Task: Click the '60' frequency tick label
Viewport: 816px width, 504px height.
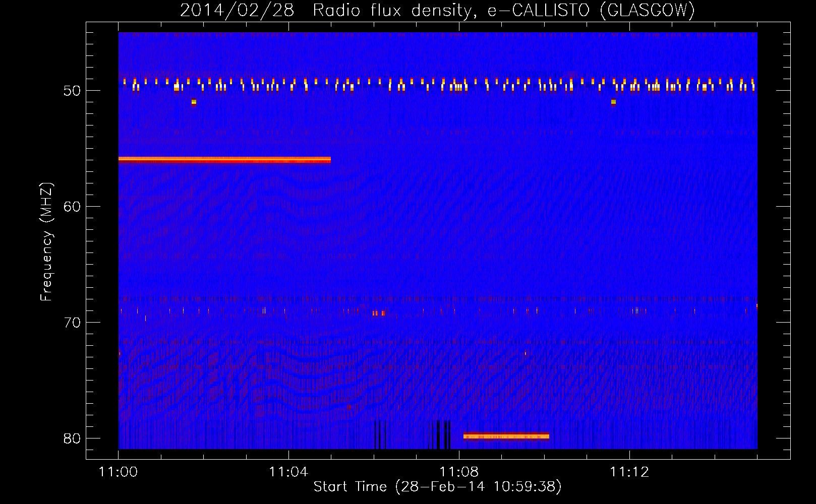Action: coord(72,207)
